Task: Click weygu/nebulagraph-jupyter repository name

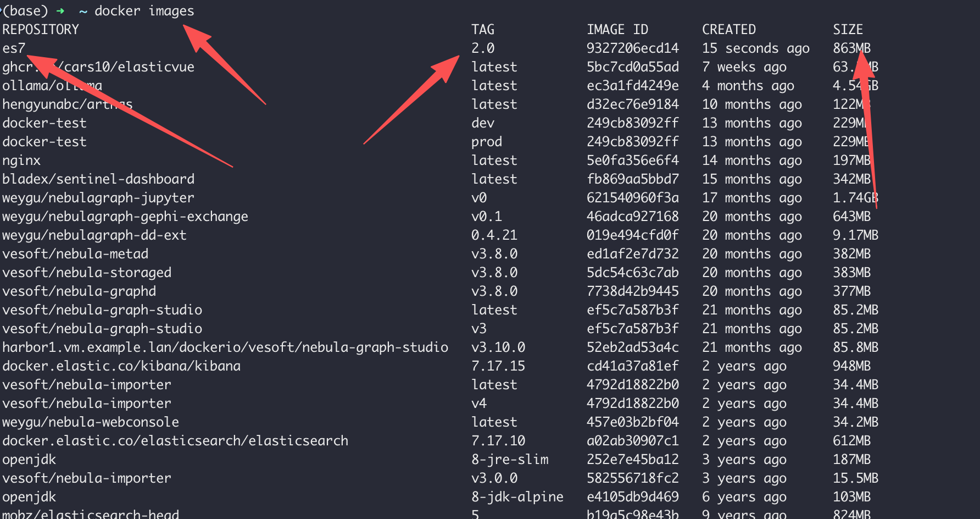Action: click(98, 198)
